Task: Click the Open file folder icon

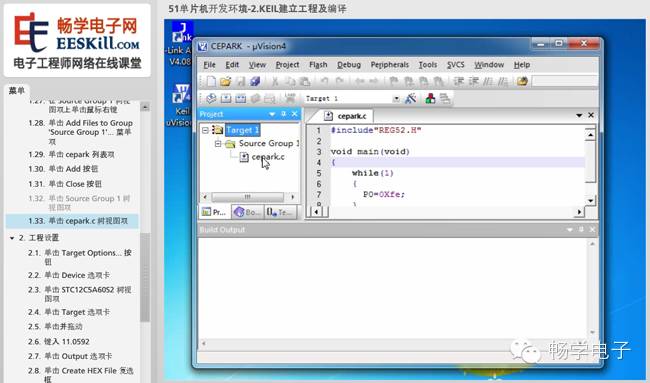Action: pos(226,81)
